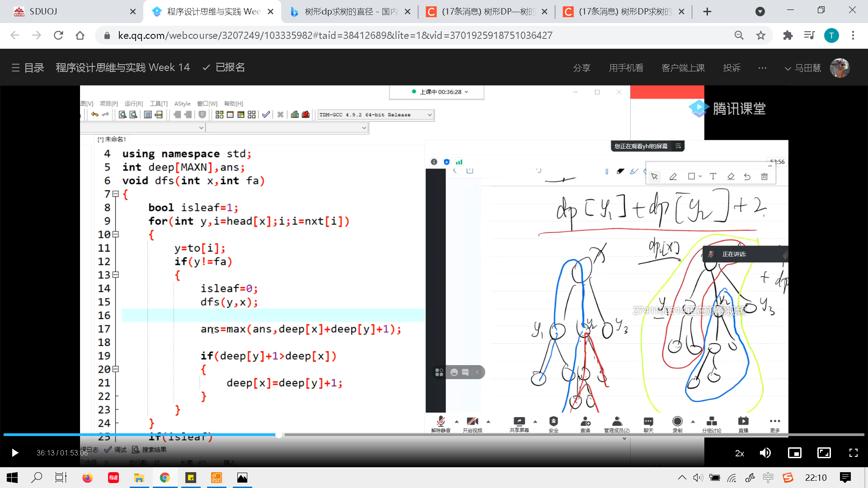Toggle picture-in-picture mini player
The height and width of the screenshot is (488, 868).
click(x=794, y=453)
